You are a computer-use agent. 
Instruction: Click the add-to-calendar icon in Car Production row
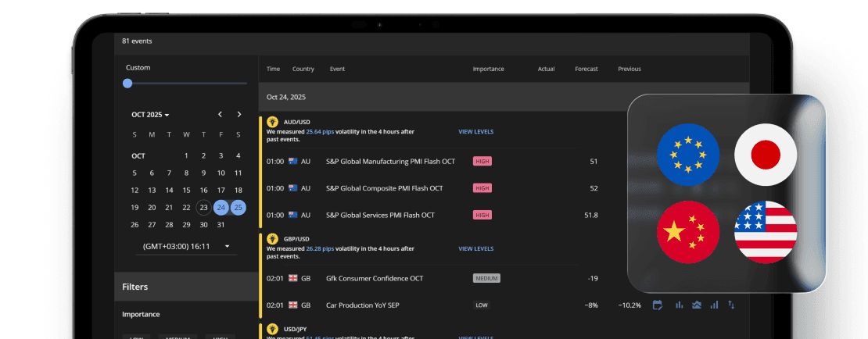658,305
